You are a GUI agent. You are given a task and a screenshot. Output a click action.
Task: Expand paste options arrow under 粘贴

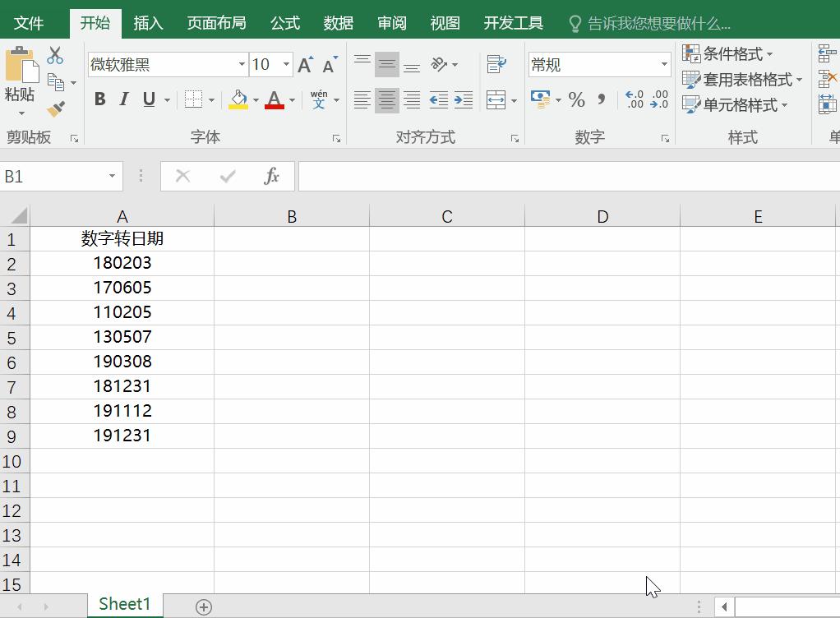point(21,113)
